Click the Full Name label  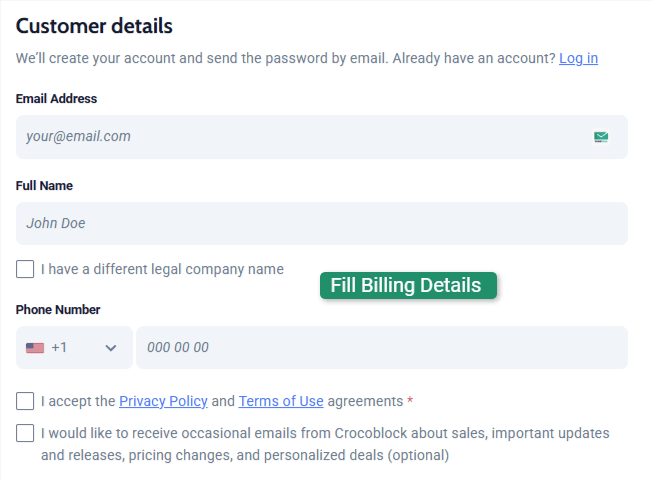click(44, 186)
